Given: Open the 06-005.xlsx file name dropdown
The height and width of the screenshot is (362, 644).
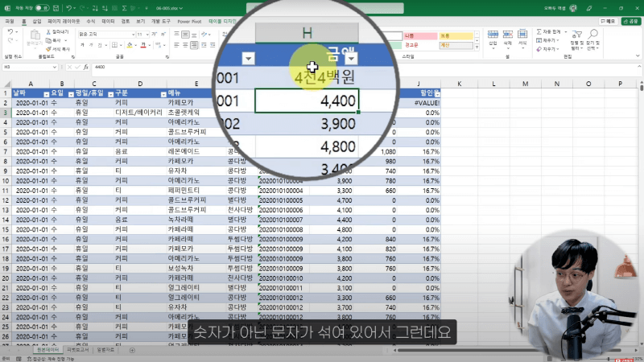Looking at the screenshot, I should click(x=169, y=8).
